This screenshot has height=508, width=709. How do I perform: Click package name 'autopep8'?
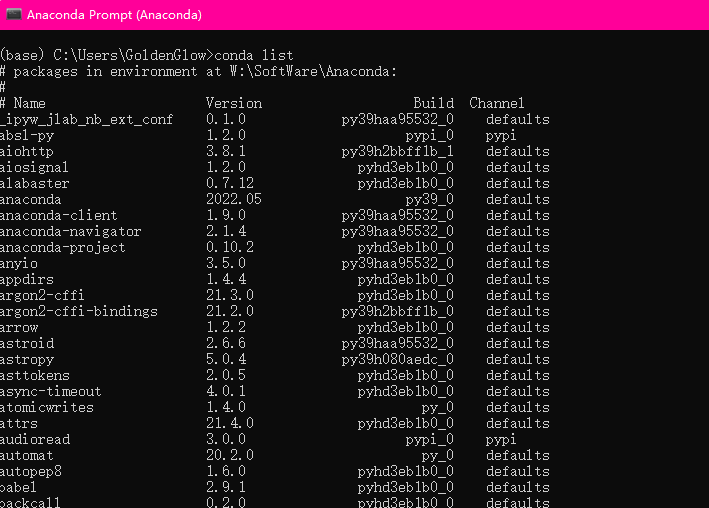click(x=31, y=471)
